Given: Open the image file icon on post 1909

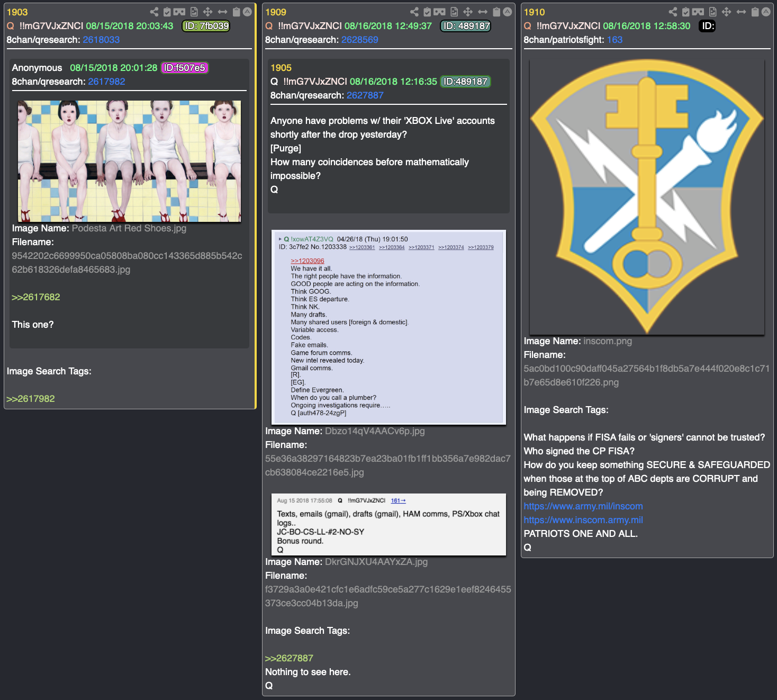Looking at the screenshot, I should click(x=454, y=12).
